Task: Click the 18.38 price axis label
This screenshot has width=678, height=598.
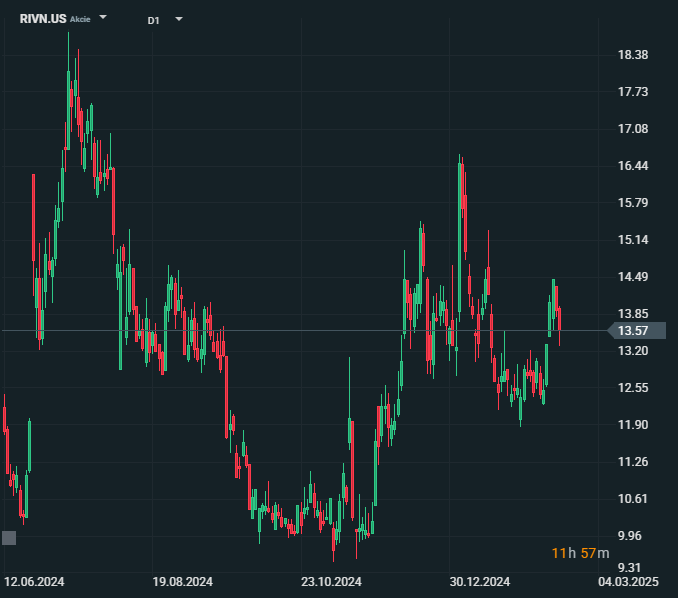Action: click(633, 55)
